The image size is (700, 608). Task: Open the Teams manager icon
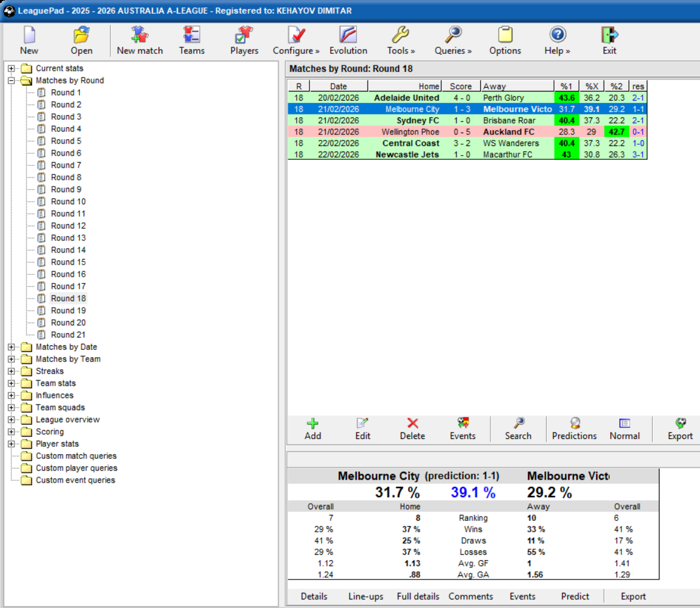(x=192, y=35)
